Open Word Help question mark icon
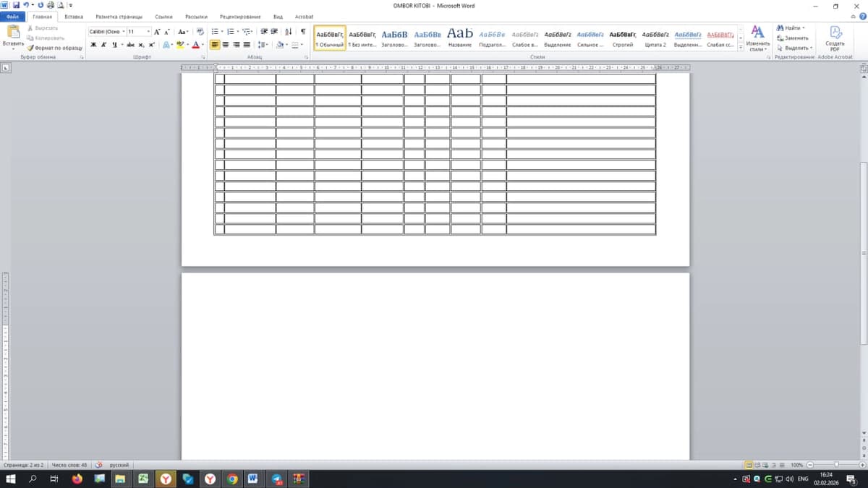The height and width of the screenshot is (488, 868). pos(862,16)
